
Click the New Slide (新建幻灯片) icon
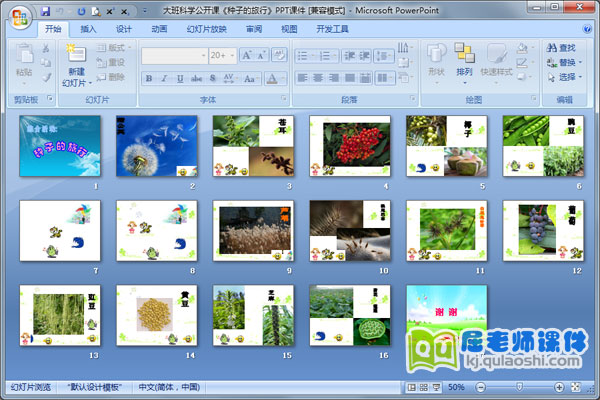click(77, 54)
